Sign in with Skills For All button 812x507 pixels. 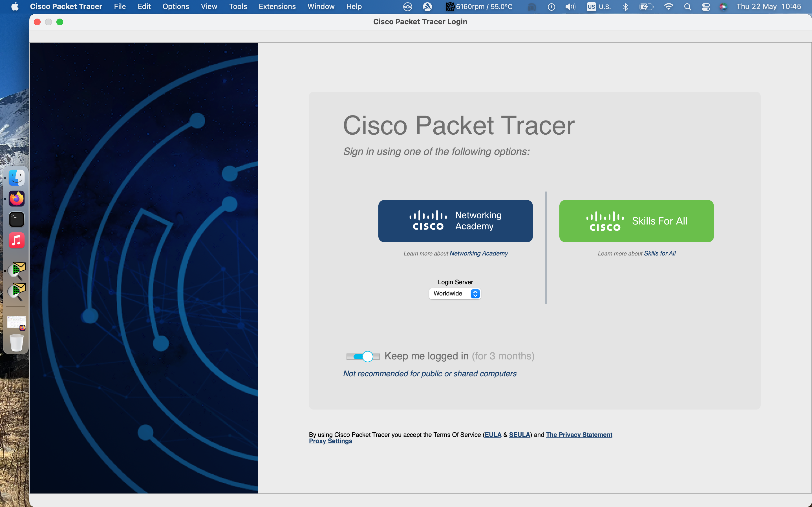[x=636, y=221]
